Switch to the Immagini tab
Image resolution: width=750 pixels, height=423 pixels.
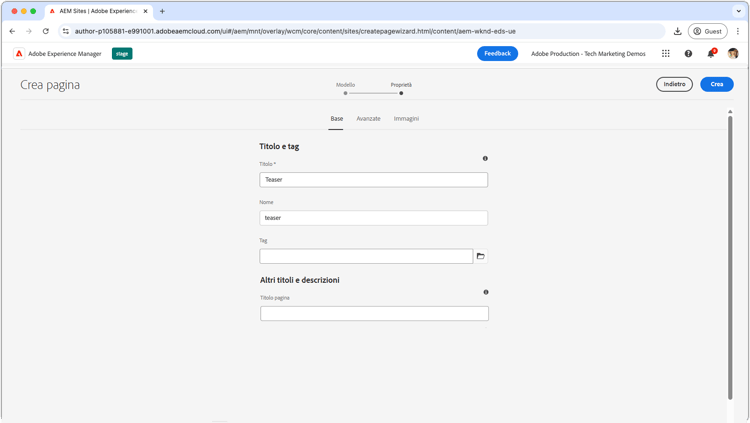click(x=406, y=119)
